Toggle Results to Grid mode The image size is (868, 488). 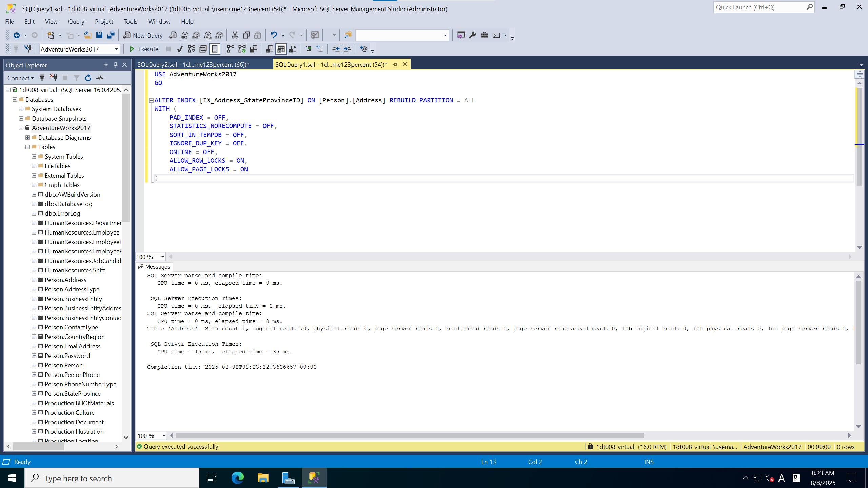click(281, 49)
